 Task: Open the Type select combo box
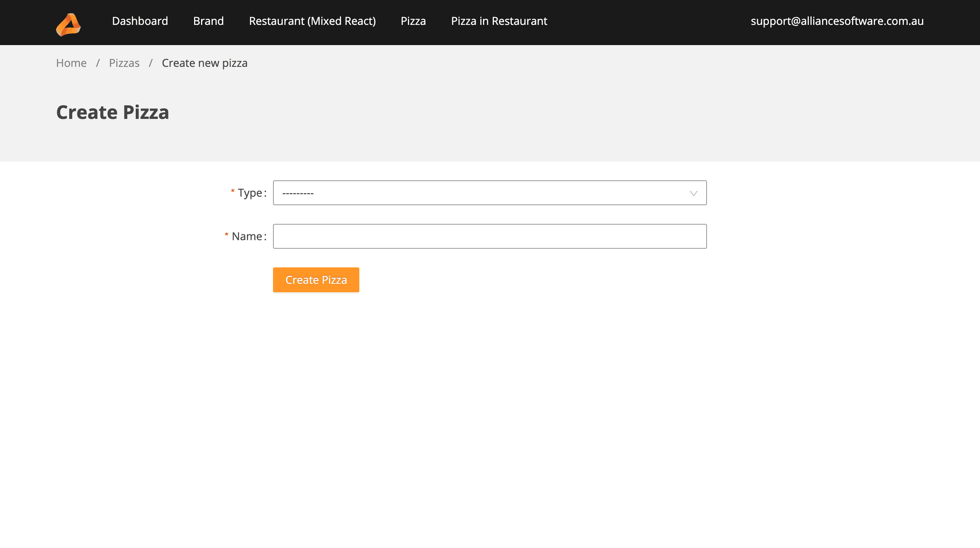(490, 193)
